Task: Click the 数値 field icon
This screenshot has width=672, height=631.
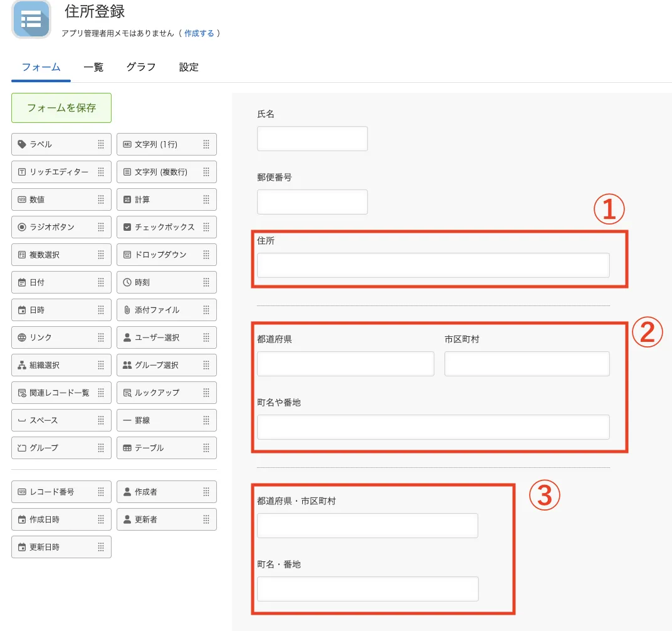Action: [22, 199]
